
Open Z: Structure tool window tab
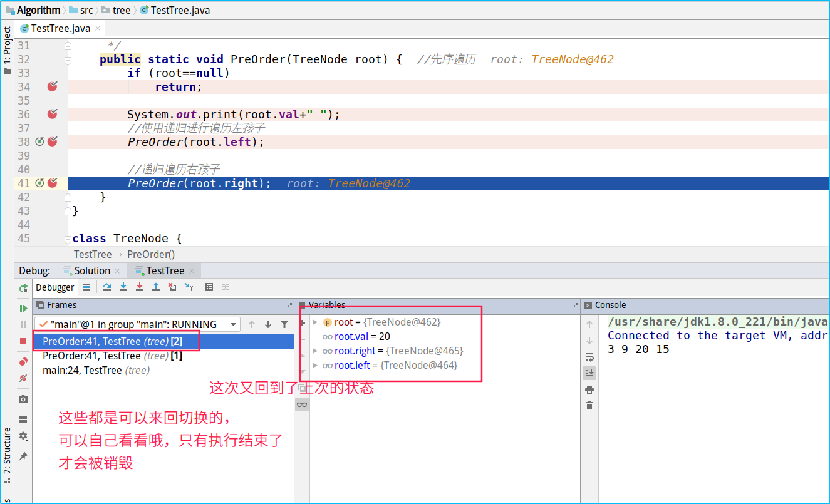8,455
